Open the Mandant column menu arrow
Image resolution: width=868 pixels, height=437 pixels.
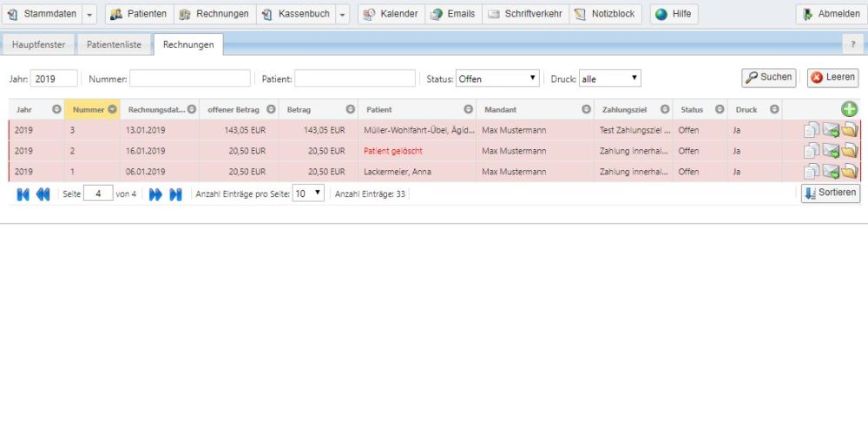[x=586, y=109]
